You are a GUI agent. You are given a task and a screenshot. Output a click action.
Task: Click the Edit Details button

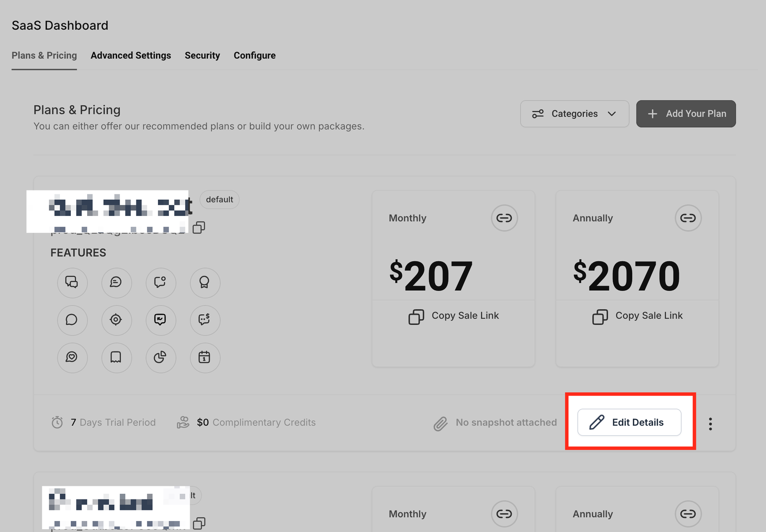click(629, 422)
